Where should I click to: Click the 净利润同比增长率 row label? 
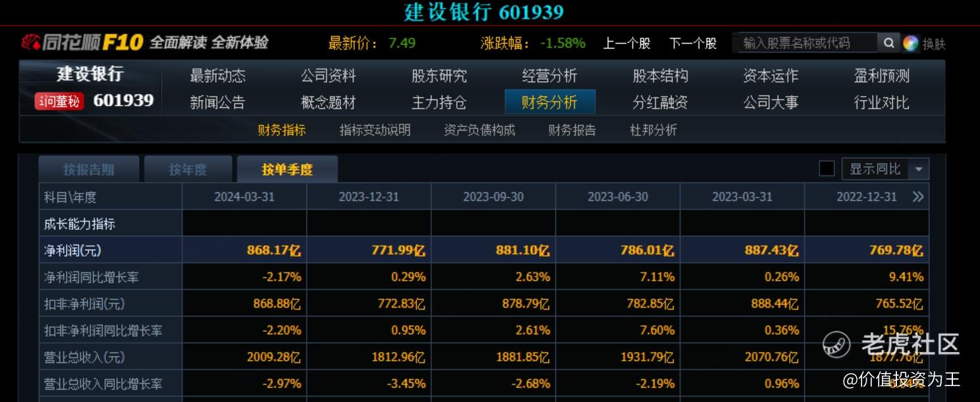(x=92, y=277)
